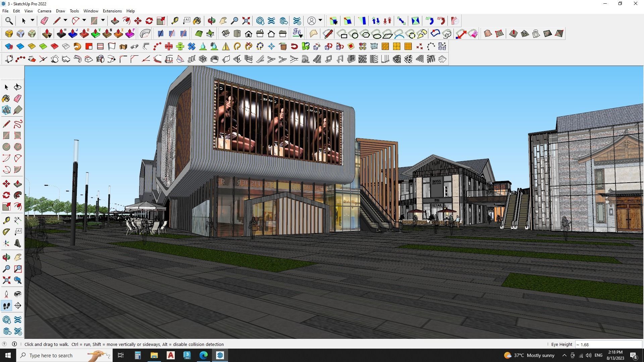Open Extension Manager gear icon in top toolbar
644x362 pixels.
click(x=297, y=21)
